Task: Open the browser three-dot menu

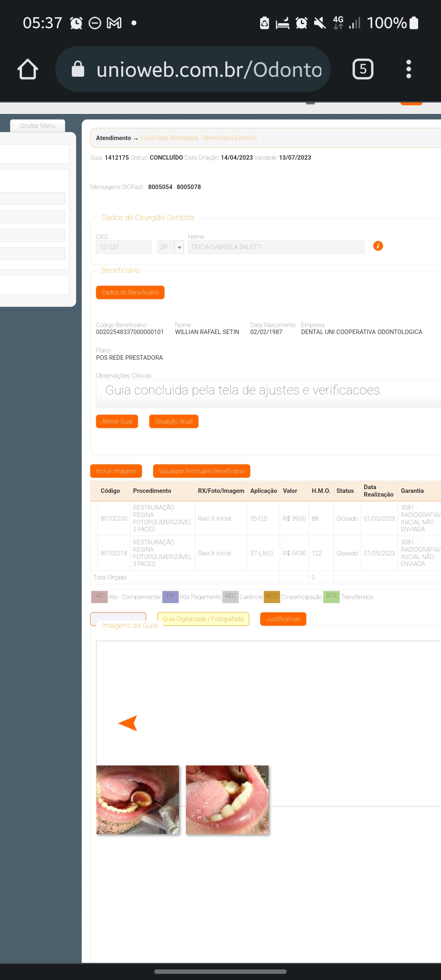Action: [x=408, y=69]
